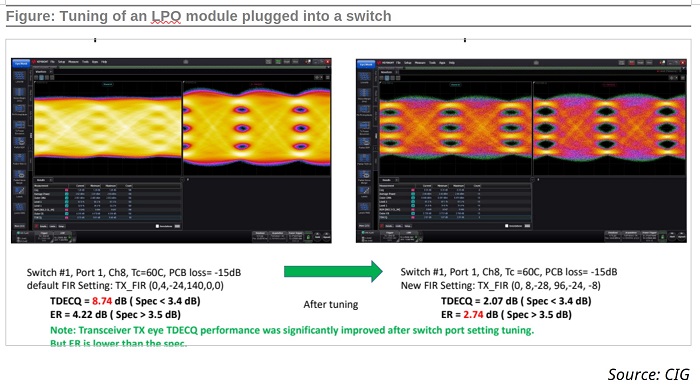Click Eye/Mask mode button in before-tuning scope

pyautogui.click(x=21, y=63)
